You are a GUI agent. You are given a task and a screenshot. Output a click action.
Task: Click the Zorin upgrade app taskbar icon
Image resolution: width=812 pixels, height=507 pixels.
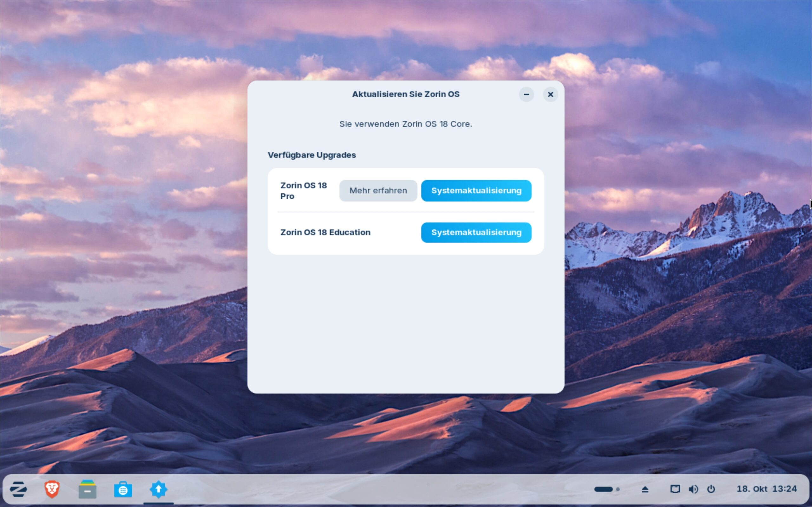coord(158,489)
